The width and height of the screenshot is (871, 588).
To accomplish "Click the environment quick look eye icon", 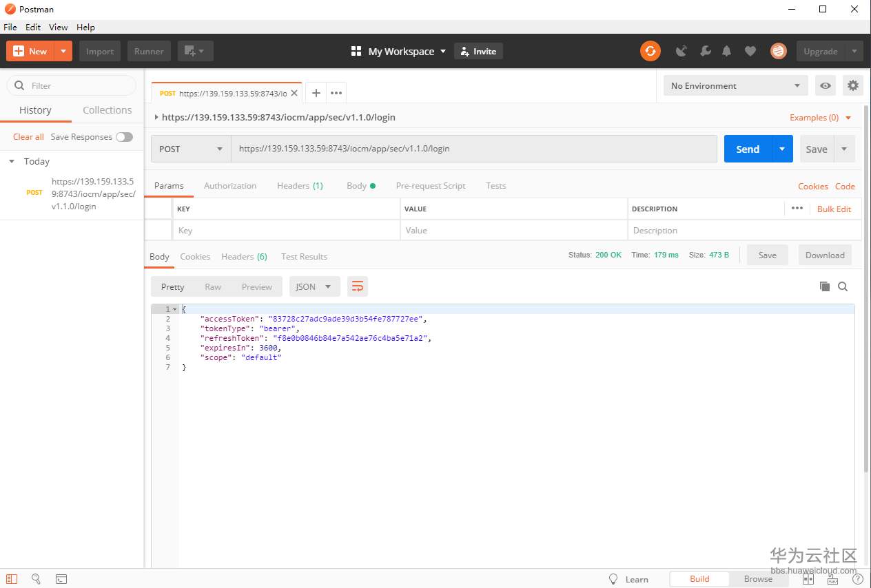I will 826,85.
